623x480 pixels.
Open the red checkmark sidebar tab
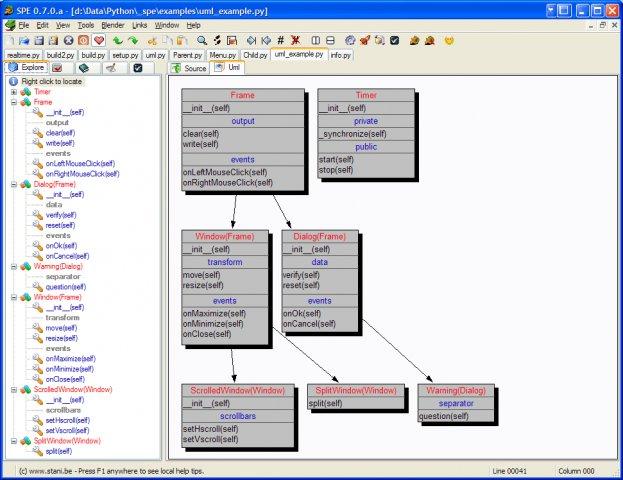[58, 68]
